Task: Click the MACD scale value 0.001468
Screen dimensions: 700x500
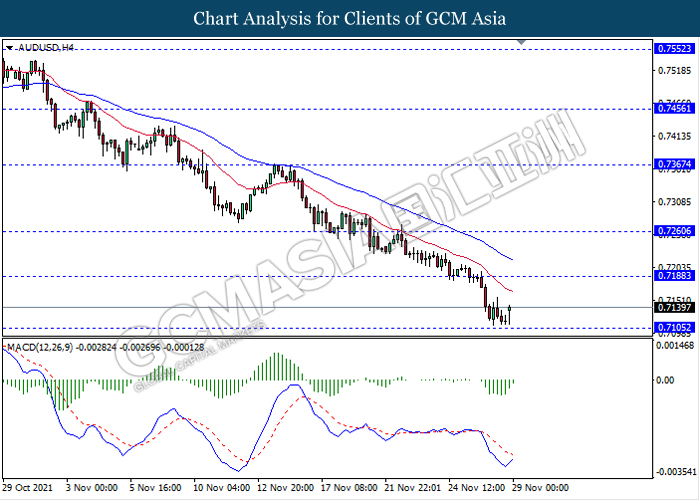Action: pos(674,346)
